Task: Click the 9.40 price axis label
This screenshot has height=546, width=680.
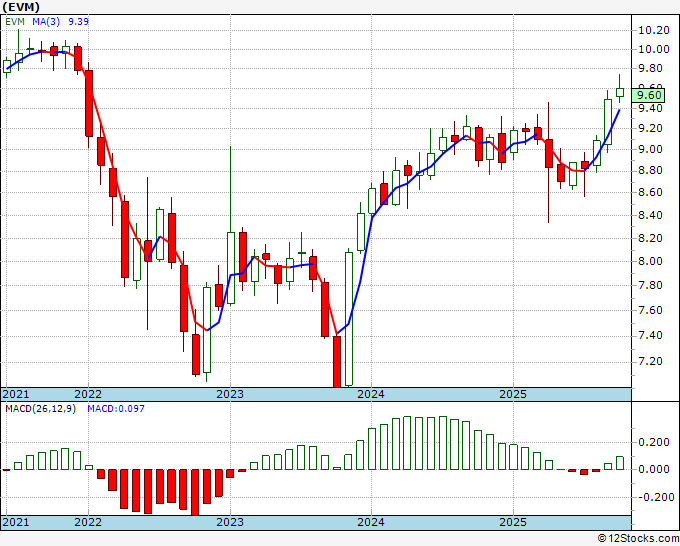Action: click(651, 108)
